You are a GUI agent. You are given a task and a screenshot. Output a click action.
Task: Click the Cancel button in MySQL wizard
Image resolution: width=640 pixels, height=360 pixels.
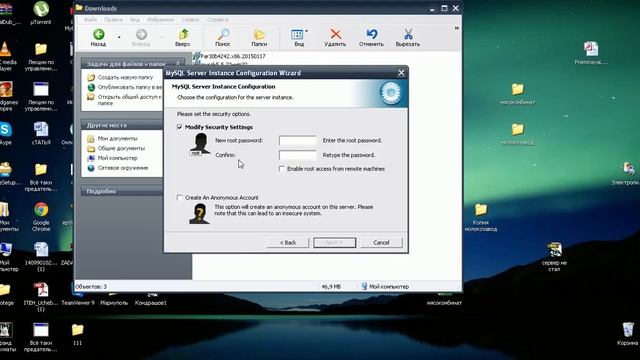381,242
